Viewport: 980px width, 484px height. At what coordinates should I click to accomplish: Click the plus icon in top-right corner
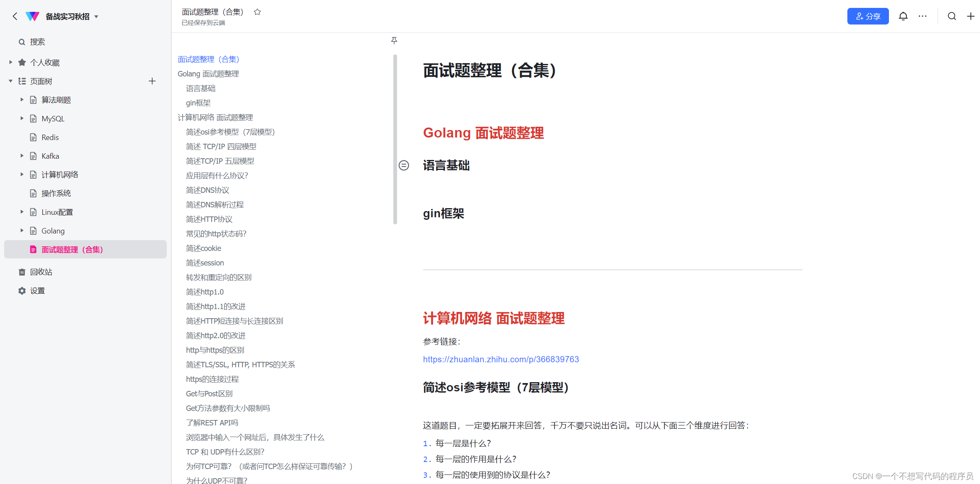click(970, 16)
